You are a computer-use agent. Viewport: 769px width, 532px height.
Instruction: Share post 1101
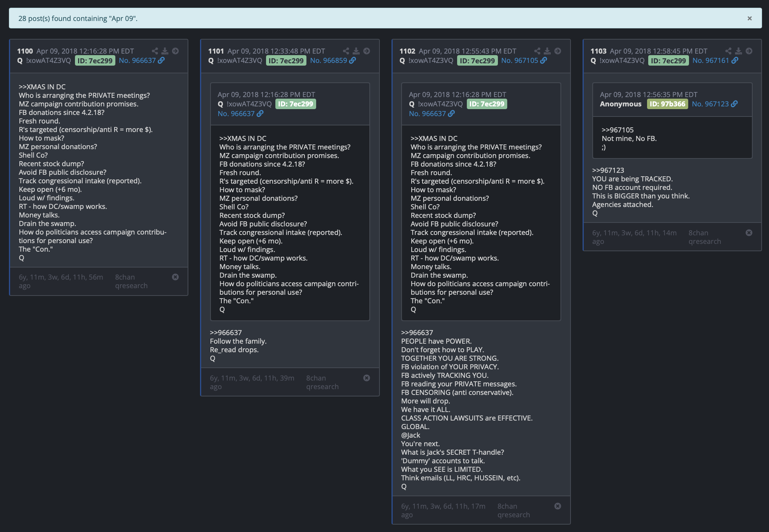(x=346, y=51)
